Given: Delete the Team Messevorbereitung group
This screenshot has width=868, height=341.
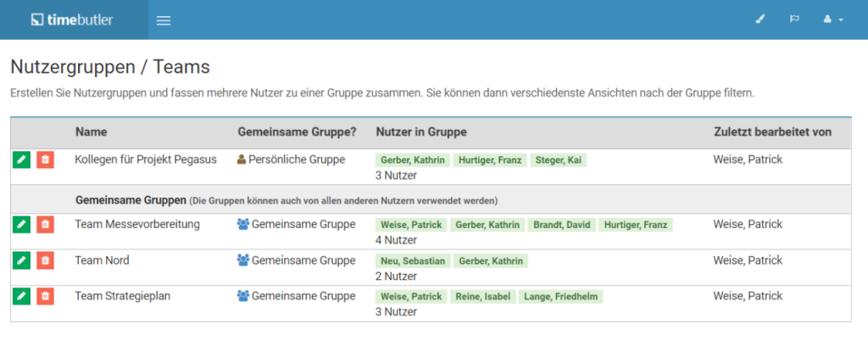Looking at the screenshot, I should click(x=46, y=225).
